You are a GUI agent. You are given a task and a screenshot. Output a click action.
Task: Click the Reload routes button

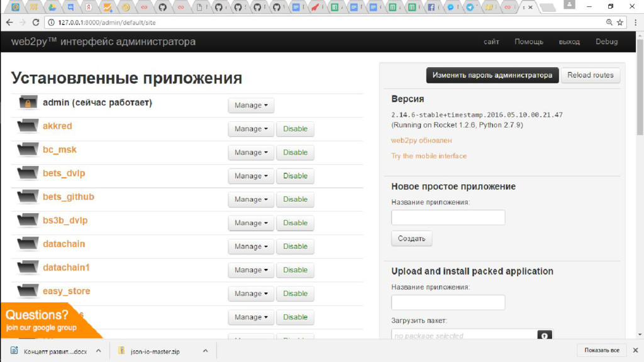point(590,75)
